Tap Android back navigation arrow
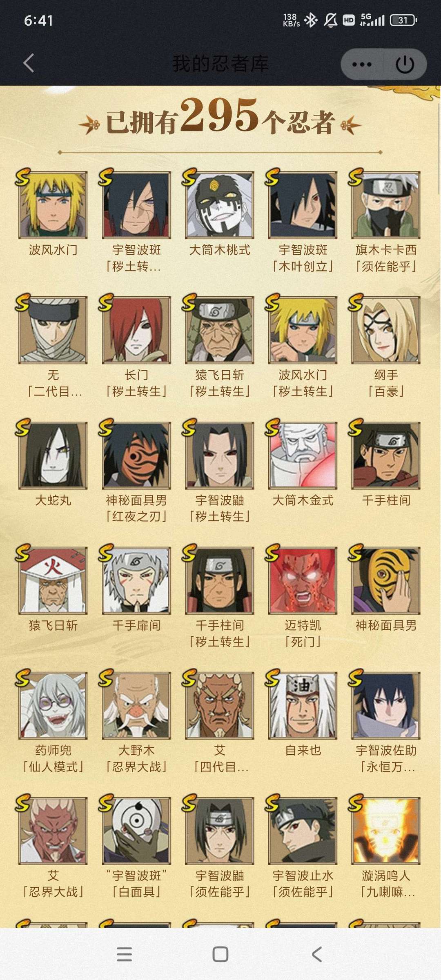Screen dimensions: 441x980 pos(317,954)
